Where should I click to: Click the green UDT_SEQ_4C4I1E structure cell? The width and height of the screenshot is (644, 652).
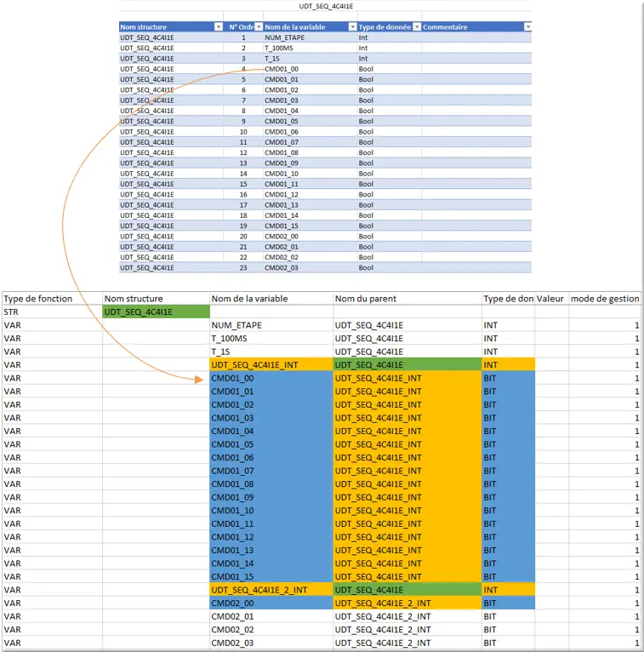click(x=156, y=312)
